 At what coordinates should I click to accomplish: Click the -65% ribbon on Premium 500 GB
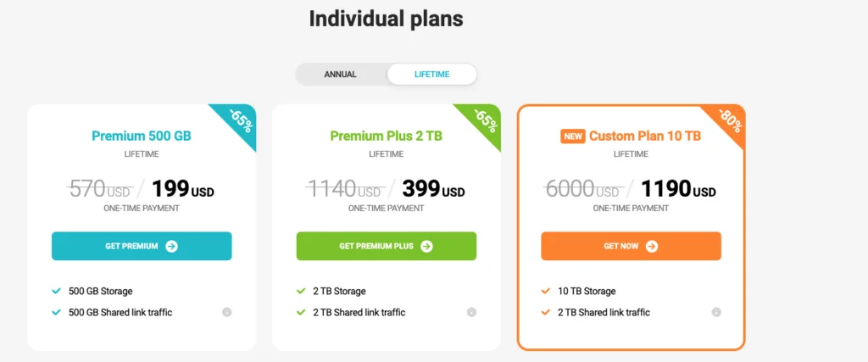click(239, 122)
